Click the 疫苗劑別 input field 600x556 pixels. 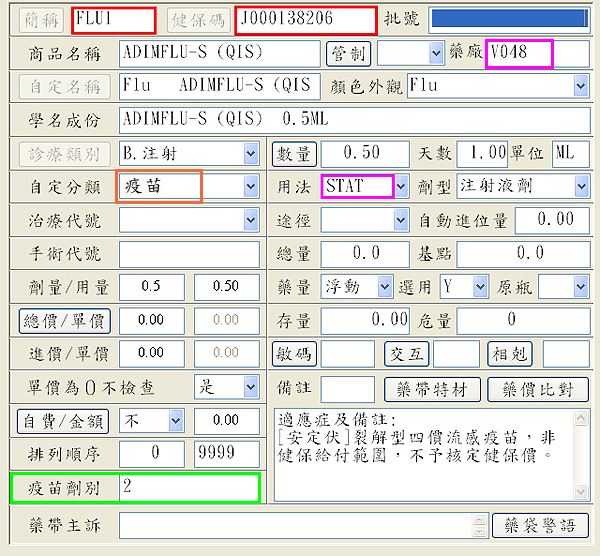coord(188,487)
